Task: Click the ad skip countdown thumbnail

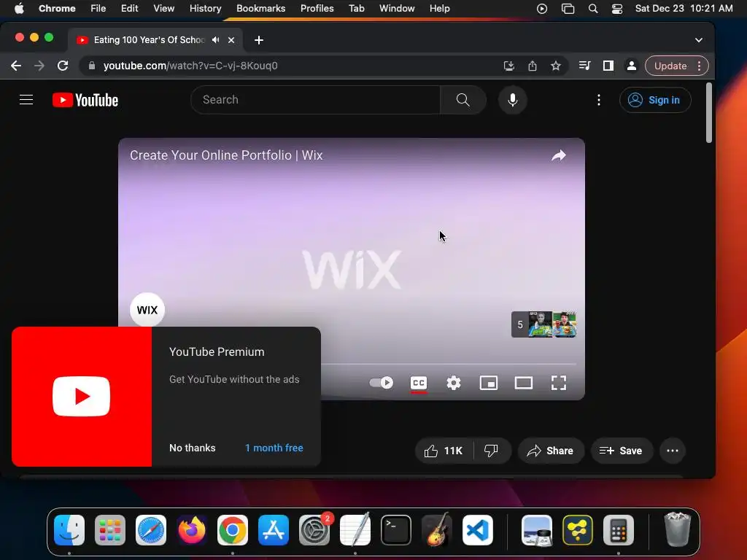Action: click(x=543, y=324)
